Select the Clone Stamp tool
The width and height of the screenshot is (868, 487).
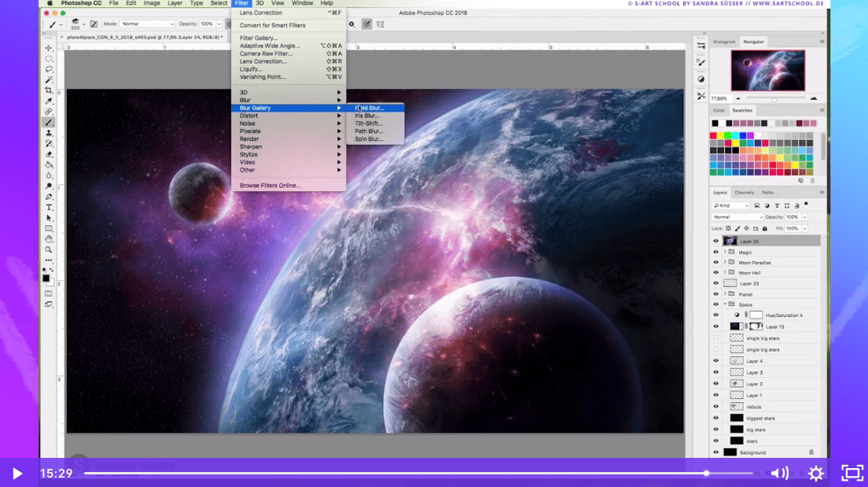[x=49, y=133]
